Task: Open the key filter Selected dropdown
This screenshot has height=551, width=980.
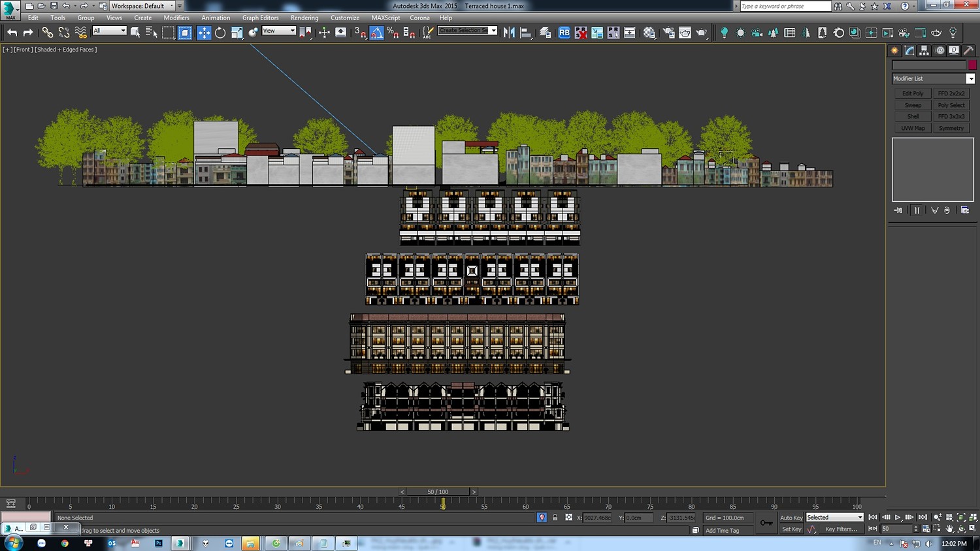Action: click(835, 518)
